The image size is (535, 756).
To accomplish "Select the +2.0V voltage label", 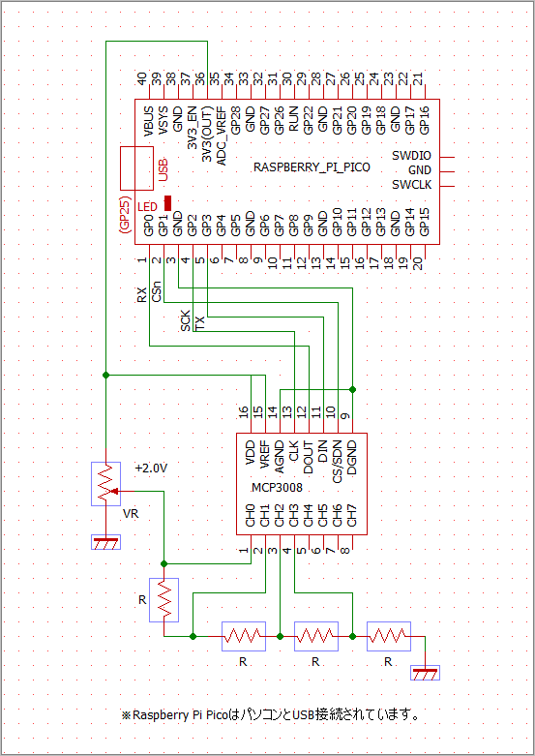I will (x=151, y=469).
